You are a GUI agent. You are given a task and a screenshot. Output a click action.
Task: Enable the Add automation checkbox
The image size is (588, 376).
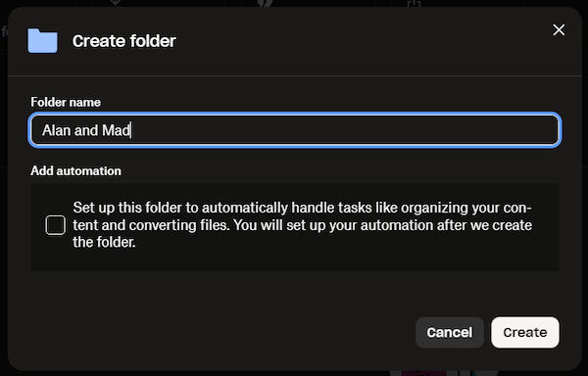[x=56, y=225]
